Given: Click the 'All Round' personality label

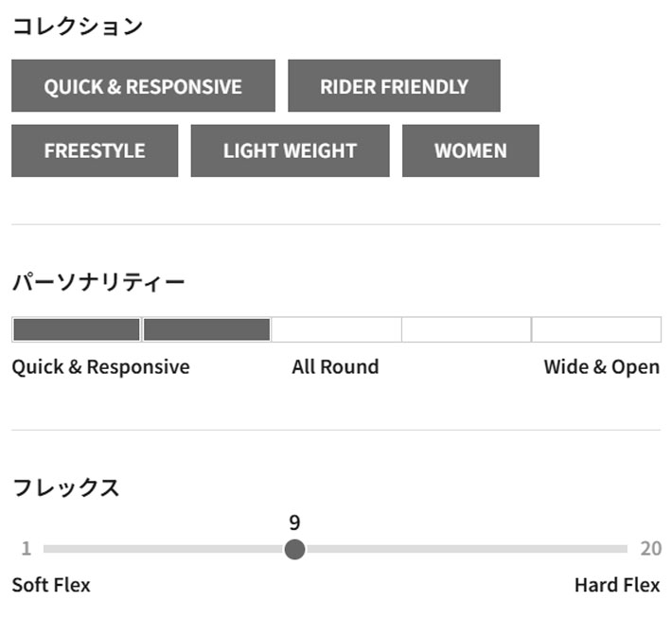Looking at the screenshot, I should coord(335,367).
